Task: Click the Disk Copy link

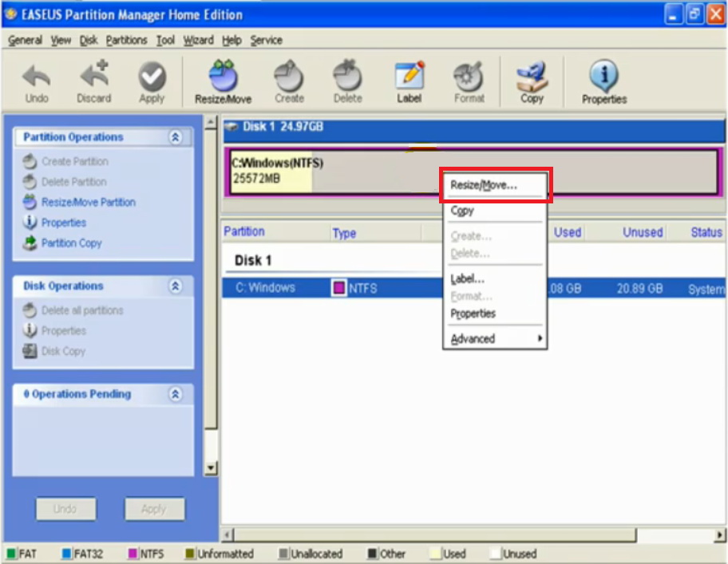Action: coord(64,351)
